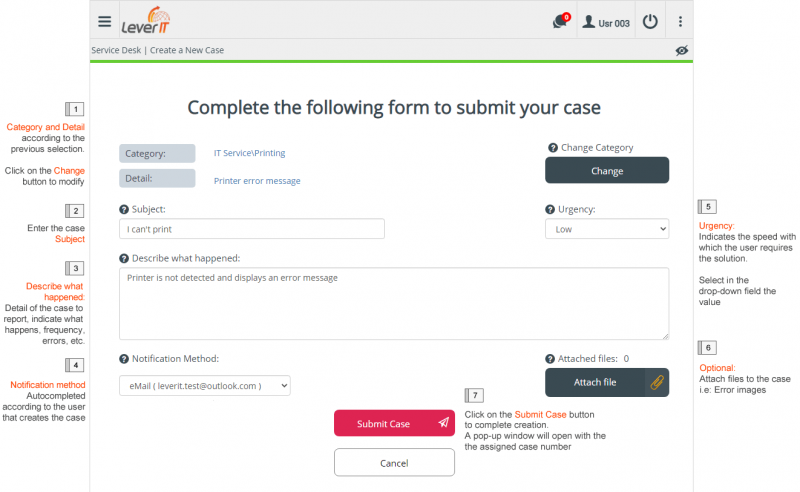The height and width of the screenshot is (492, 800).
Task: Select the Create a New Case breadcrumb
Action: [187, 50]
